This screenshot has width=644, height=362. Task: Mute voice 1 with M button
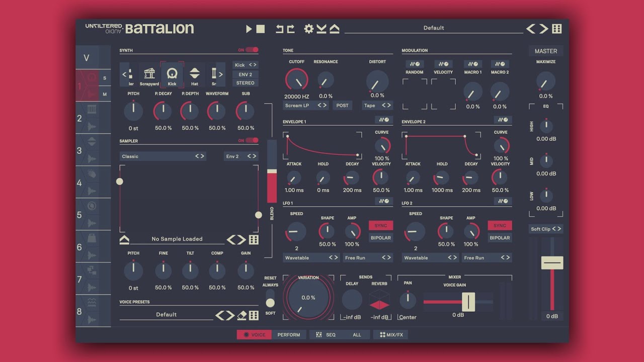(105, 95)
